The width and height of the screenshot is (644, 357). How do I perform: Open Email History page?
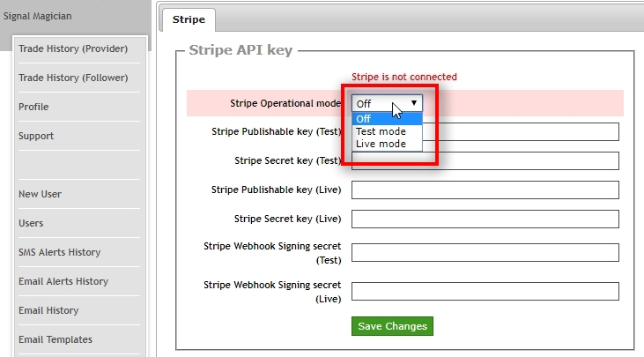point(48,310)
